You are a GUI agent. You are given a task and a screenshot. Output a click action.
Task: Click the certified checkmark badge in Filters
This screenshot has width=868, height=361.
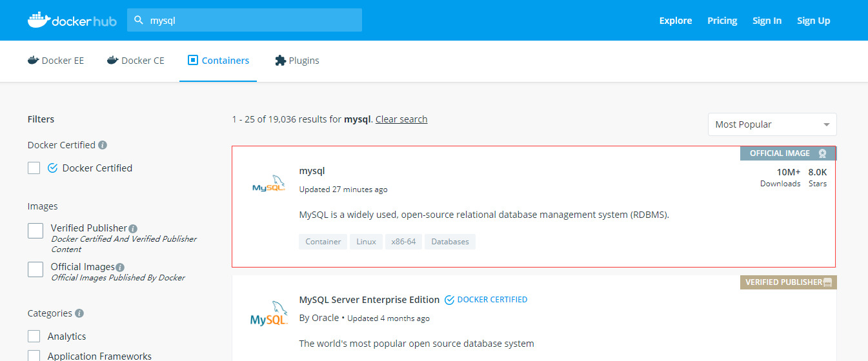coord(53,168)
